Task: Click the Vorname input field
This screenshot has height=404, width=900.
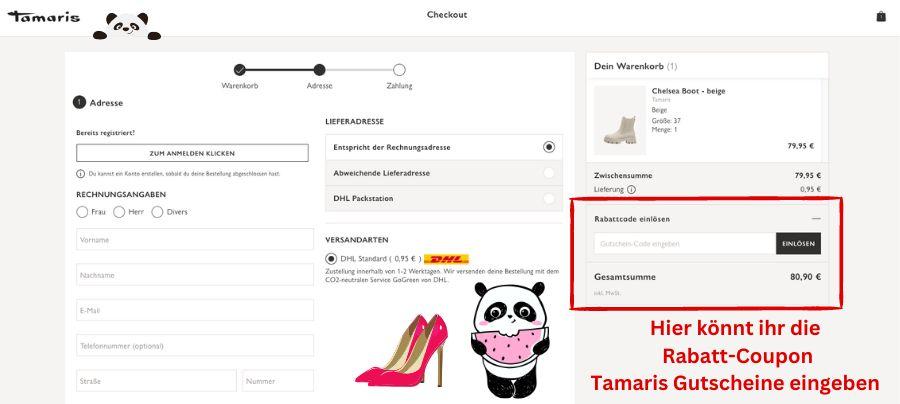Action: 194,240
